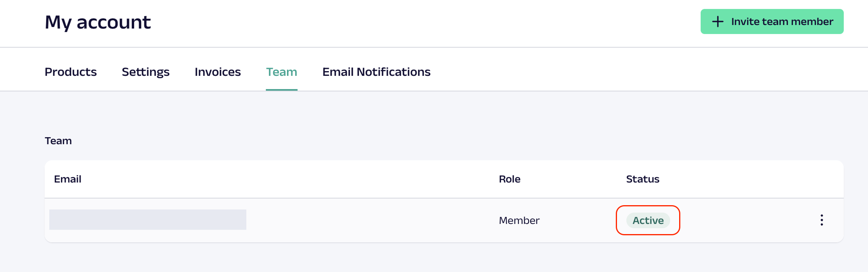Open the three-dot menu for the member row

pyautogui.click(x=821, y=220)
